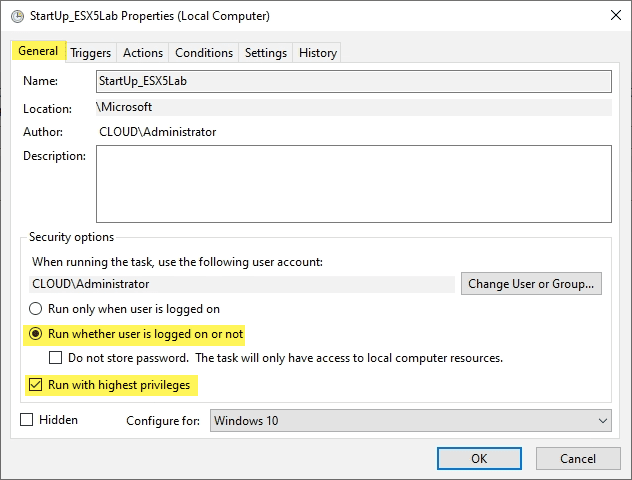Go to the Settings tab

click(x=266, y=53)
